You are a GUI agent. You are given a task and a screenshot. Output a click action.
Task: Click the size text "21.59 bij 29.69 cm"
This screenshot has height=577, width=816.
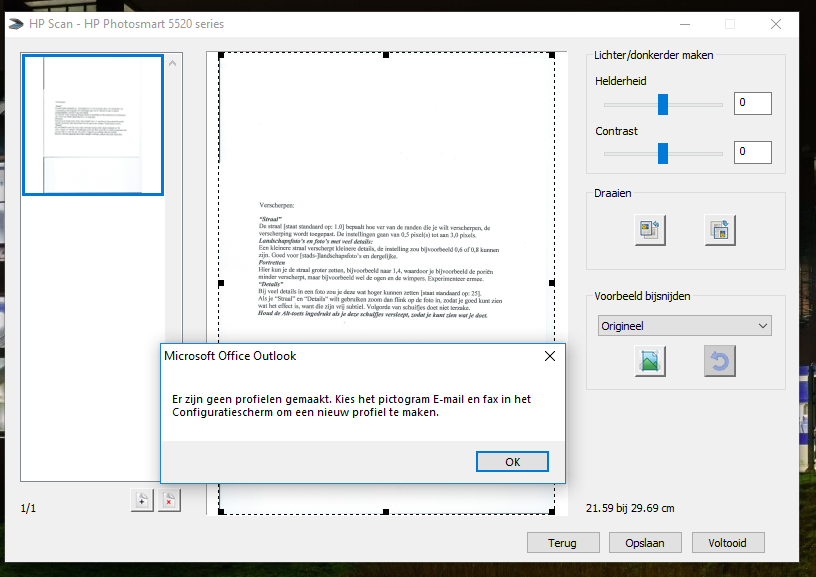[x=630, y=508]
